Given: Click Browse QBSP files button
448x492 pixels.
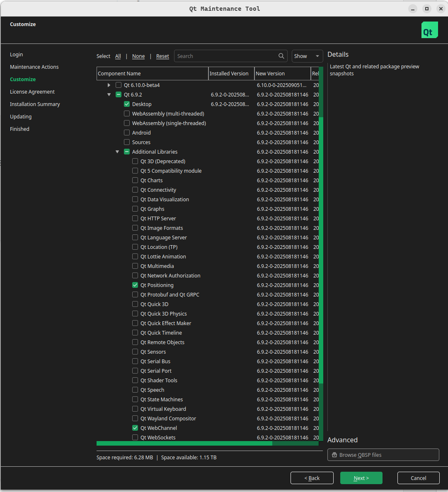Looking at the screenshot, I should tap(383, 455).
